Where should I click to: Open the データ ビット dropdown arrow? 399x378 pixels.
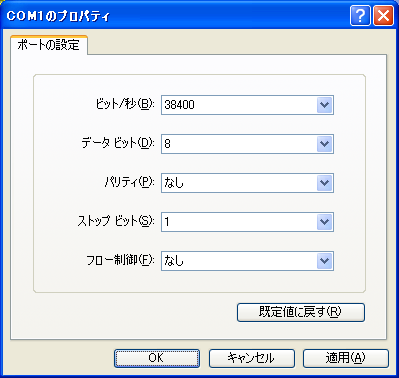click(x=324, y=144)
